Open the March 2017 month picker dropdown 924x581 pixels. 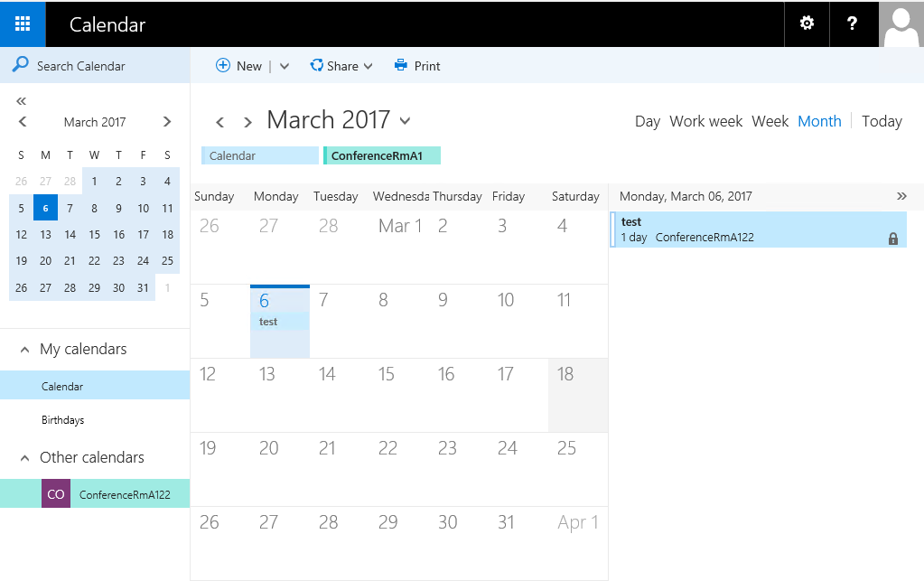(405, 121)
